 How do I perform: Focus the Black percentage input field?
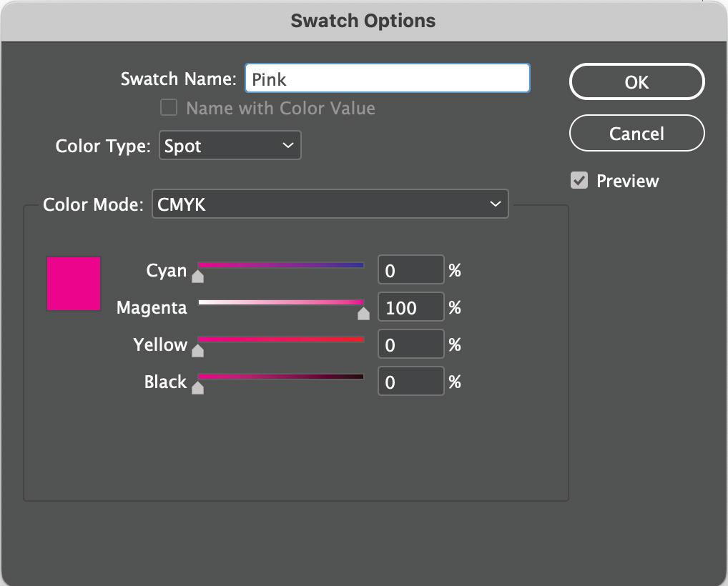[x=410, y=382]
